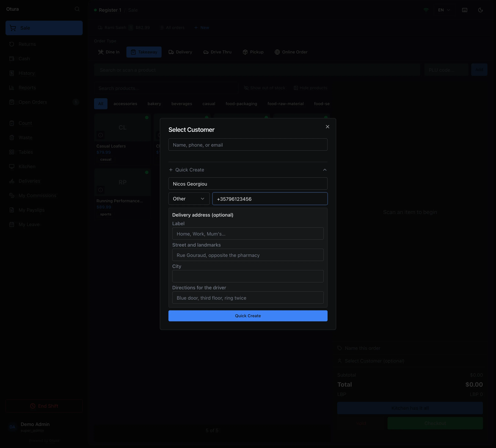Open My Payslips in the sidebar
The width and height of the screenshot is (496, 448).
(x=44, y=210)
